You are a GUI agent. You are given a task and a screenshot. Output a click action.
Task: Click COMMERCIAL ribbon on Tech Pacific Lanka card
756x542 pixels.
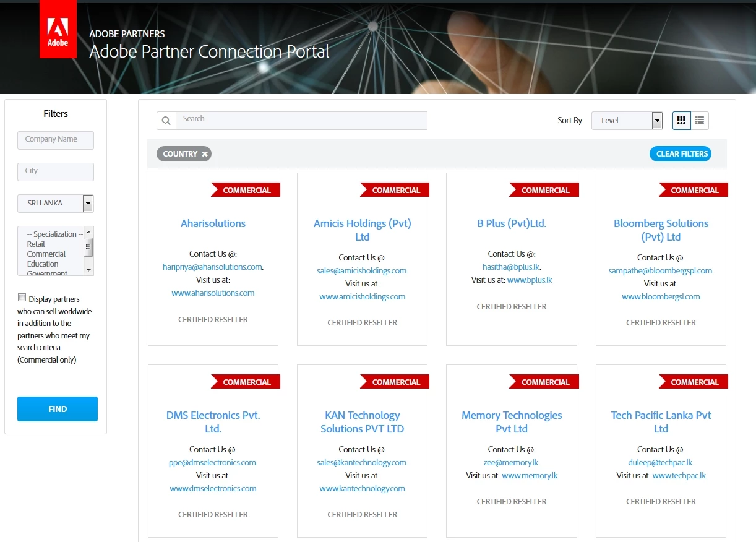click(694, 382)
